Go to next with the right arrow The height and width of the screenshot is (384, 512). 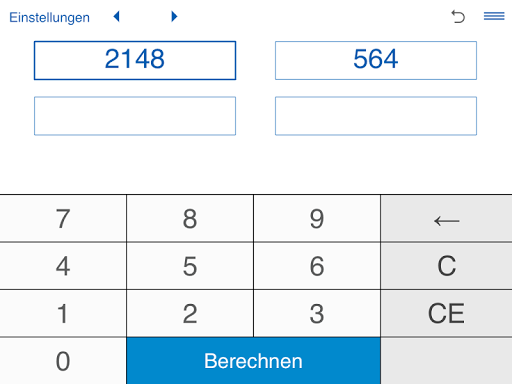pos(174,16)
